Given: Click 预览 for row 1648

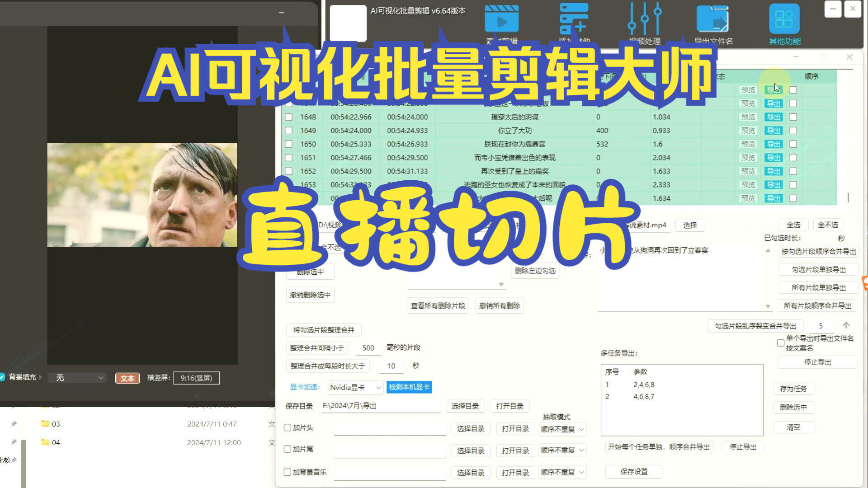Looking at the screenshot, I should coord(748,117).
